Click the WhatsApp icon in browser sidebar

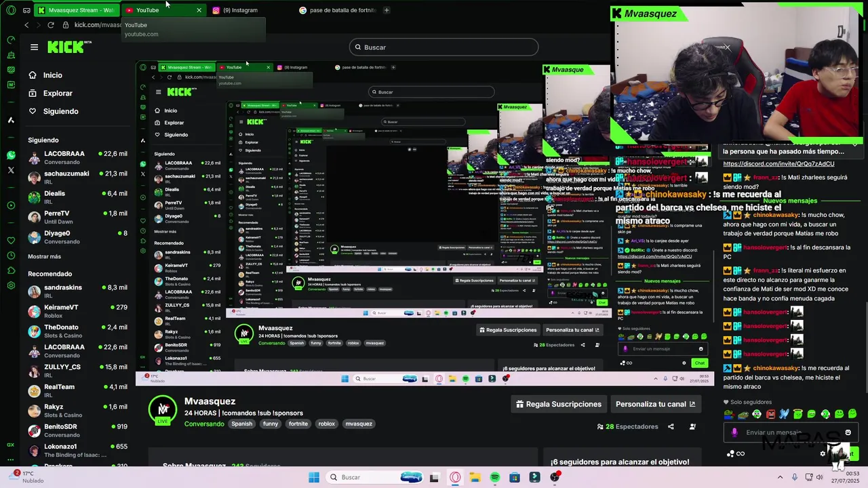tap(11, 155)
